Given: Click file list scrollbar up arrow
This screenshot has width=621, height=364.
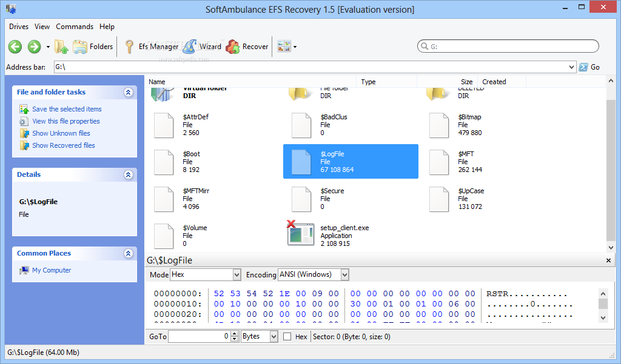Looking at the screenshot, I should pyautogui.click(x=611, y=81).
